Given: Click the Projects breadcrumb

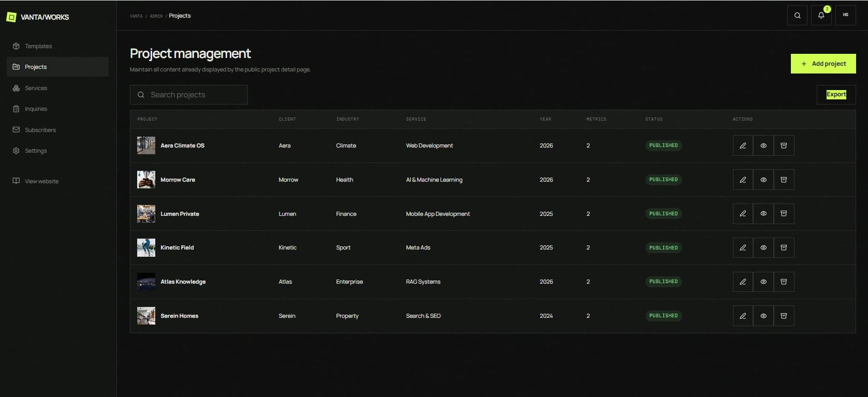Looking at the screenshot, I should click(180, 16).
